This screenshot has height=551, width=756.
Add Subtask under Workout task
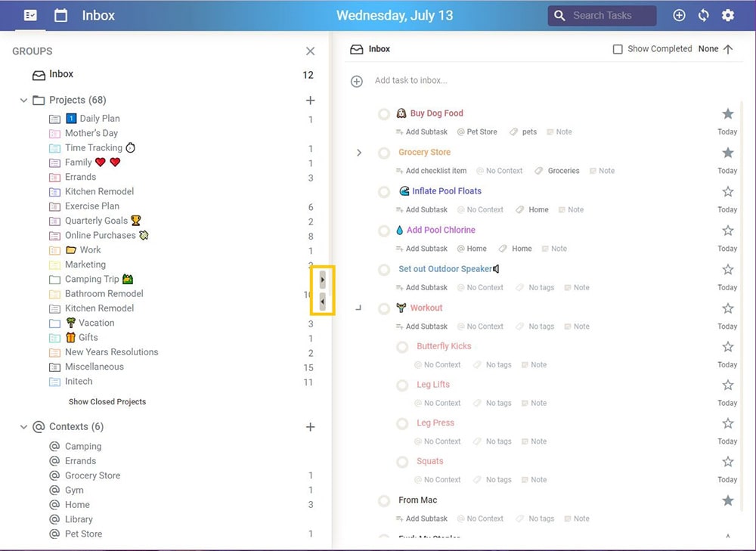426,327
